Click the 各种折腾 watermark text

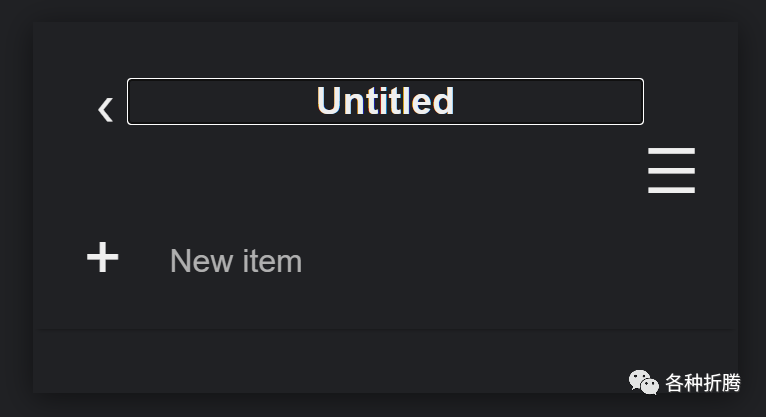tap(702, 383)
